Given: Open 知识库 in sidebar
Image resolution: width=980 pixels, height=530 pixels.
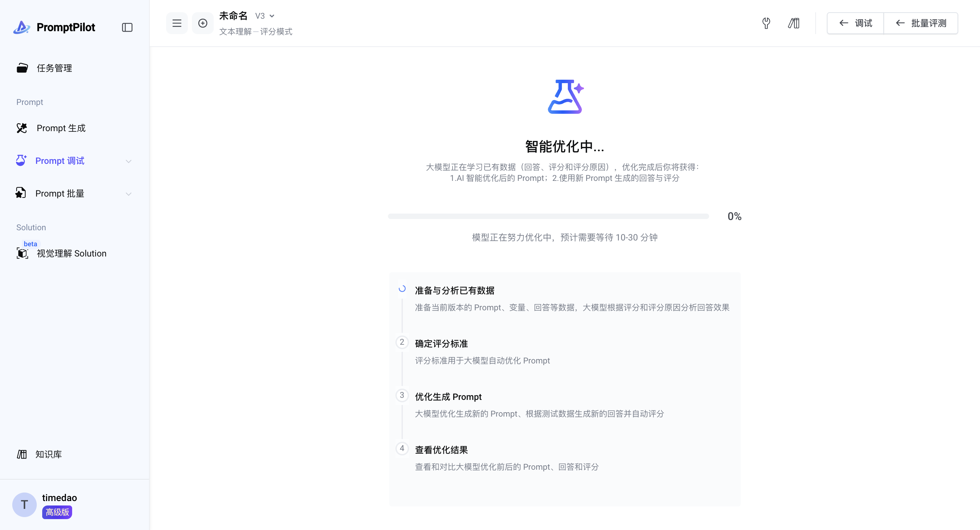Looking at the screenshot, I should [x=48, y=454].
